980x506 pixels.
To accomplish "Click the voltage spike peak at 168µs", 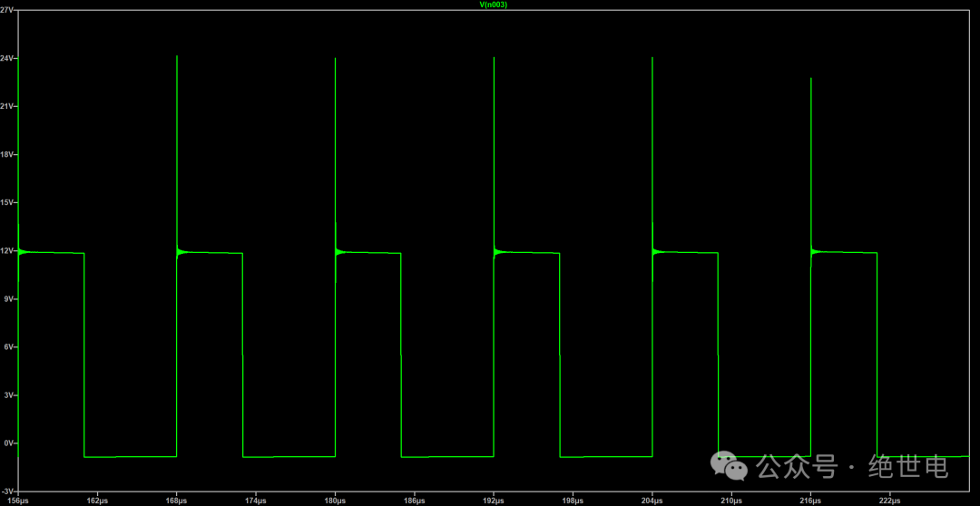I will click(177, 58).
